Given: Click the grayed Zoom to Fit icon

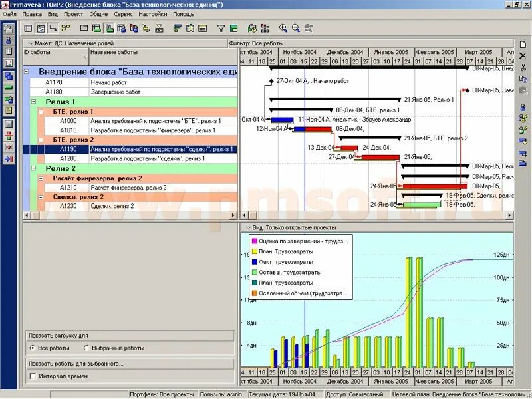Looking at the screenshot, I should click(309, 29).
